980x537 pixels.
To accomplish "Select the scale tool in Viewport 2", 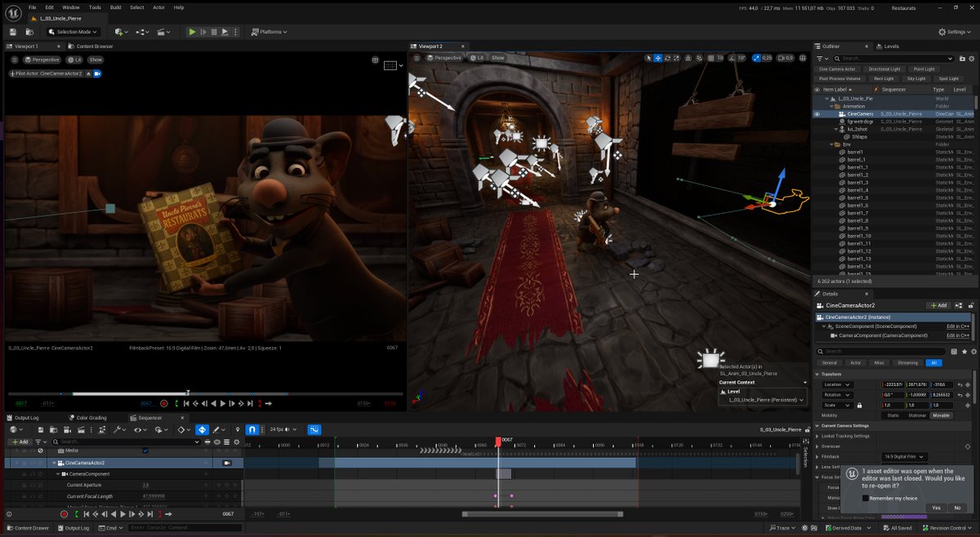I will point(676,58).
